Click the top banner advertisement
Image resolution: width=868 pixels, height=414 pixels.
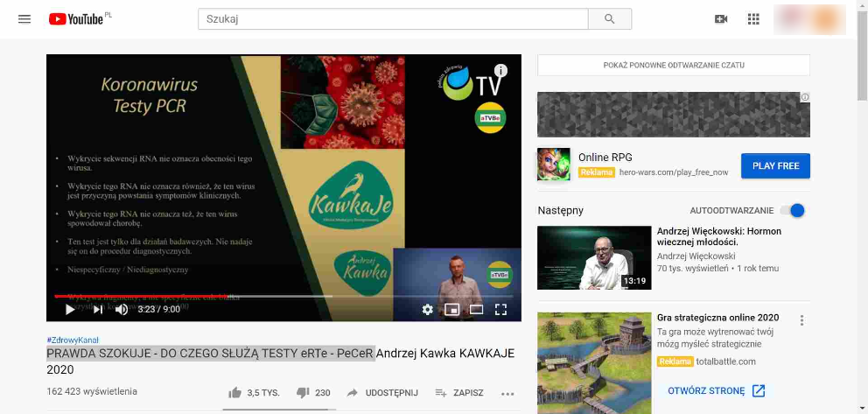point(674,115)
